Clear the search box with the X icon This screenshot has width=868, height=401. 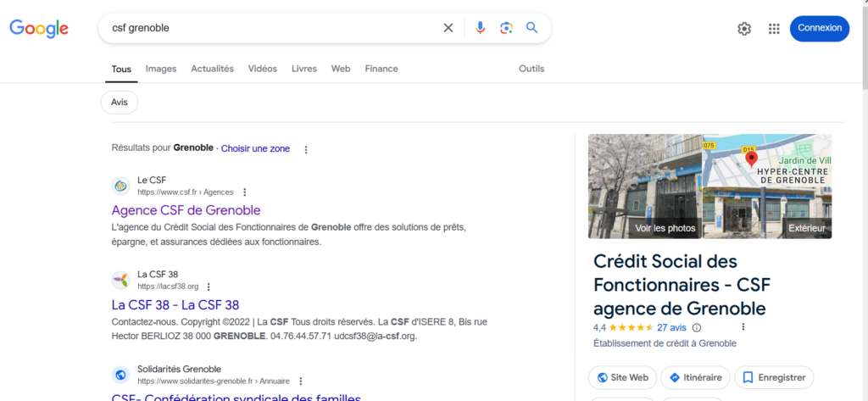448,28
